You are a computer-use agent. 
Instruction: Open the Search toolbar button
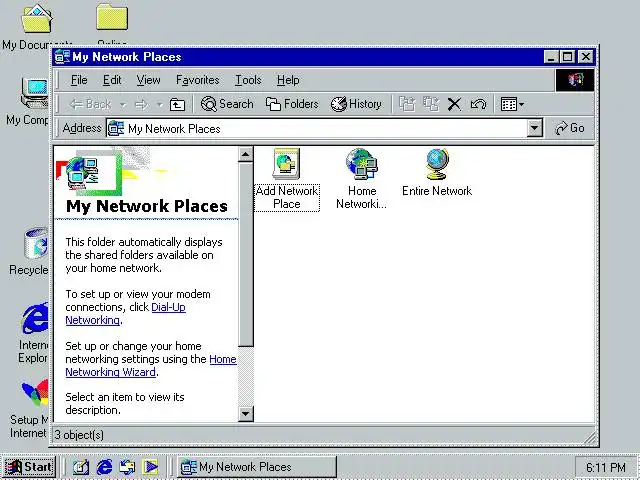pyautogui.click(x=227, y=104)
